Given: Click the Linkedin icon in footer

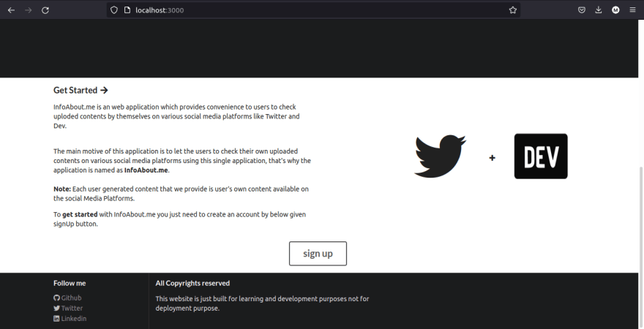Looking at the screenshot, I should [x=56, y=318].
